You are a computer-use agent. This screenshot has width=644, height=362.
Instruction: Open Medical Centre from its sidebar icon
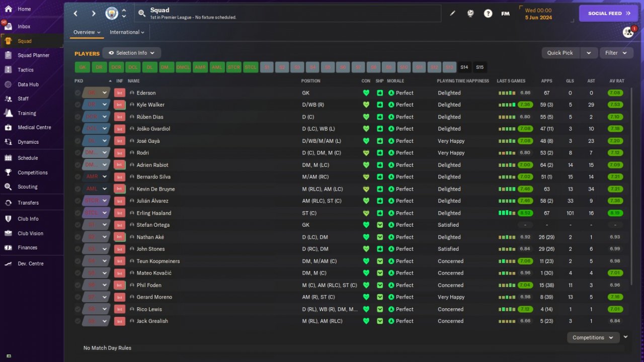[8, 127]
